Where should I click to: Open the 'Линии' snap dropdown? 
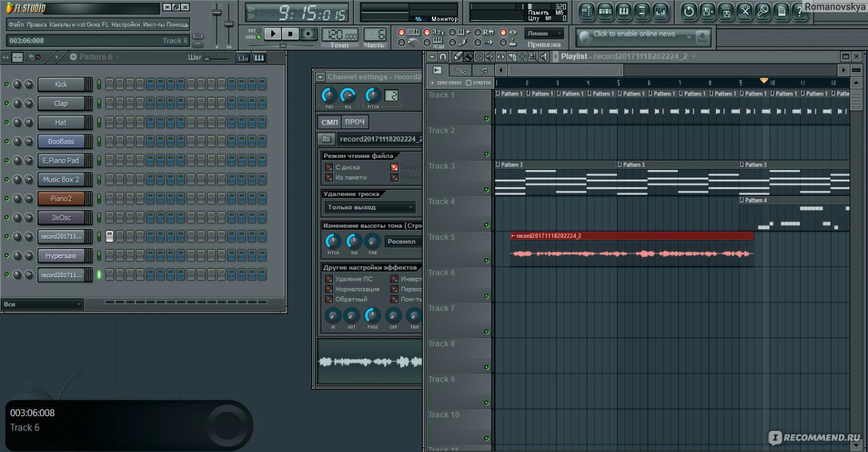pyautogui.click(x=545, y=33)
